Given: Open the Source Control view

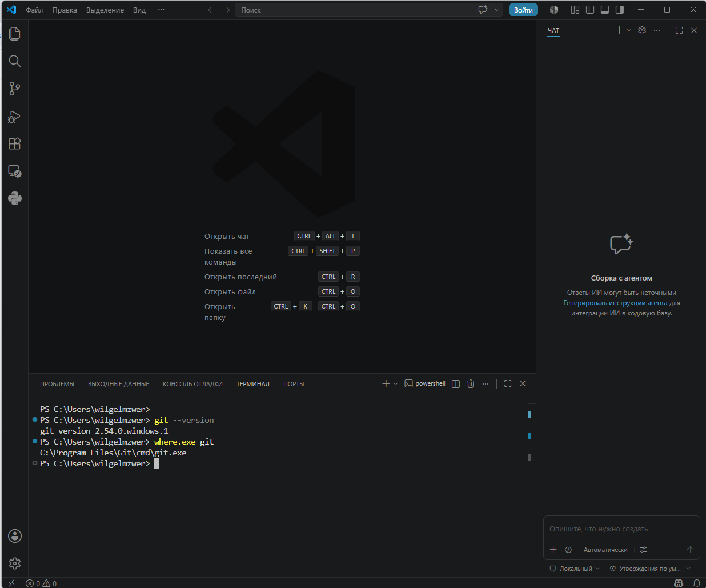Looking at the screenshot, I should pos(15,89).
